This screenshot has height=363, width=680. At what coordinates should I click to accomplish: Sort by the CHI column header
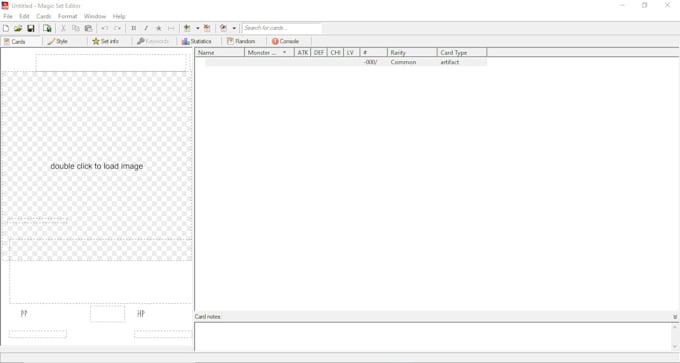(x=335, y=52)
